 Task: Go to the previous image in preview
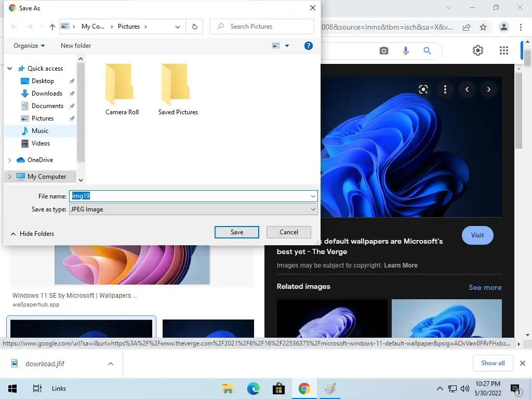click(467, 89)
